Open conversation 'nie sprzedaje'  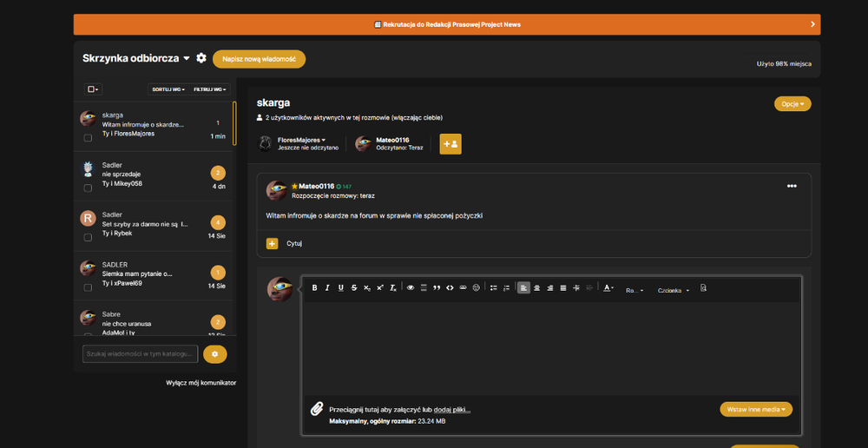click(152, 176)
